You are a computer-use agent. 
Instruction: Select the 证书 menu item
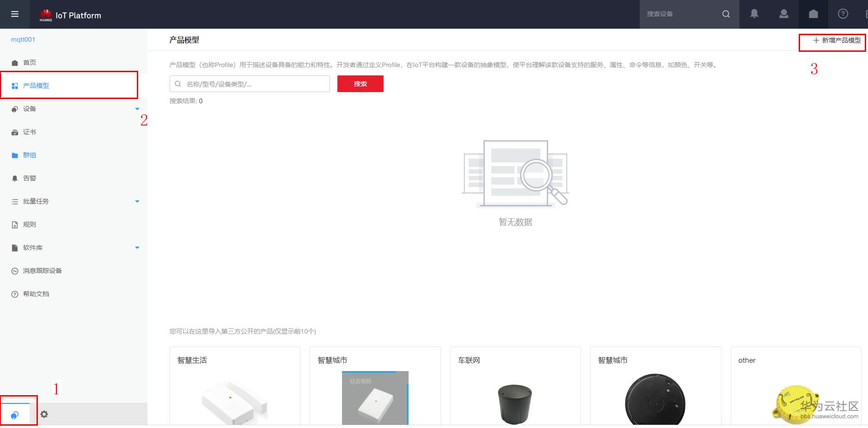tap(29, 132)
